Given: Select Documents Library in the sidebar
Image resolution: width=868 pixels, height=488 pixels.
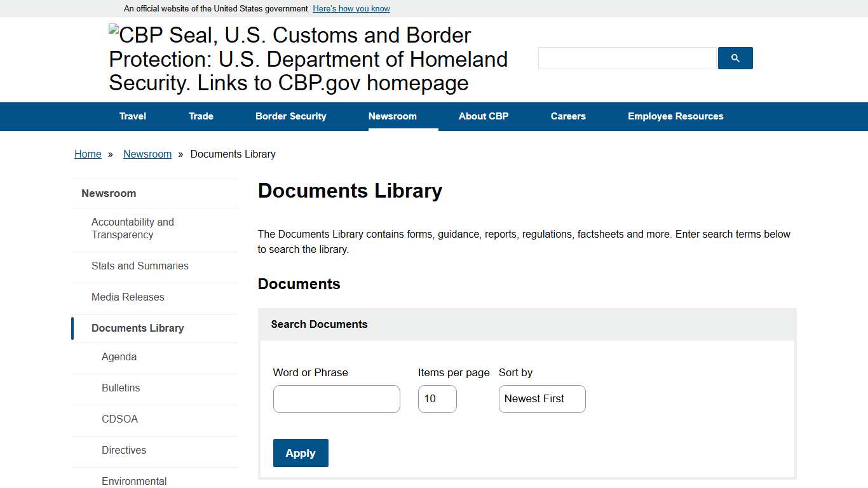Looking at the screenshot, I should coord(137,328).
